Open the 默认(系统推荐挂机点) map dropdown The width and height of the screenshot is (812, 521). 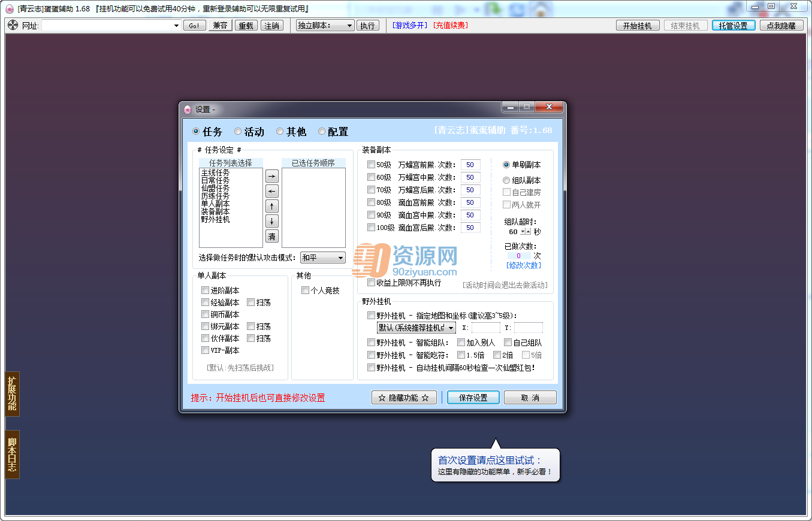click(416, 328)
